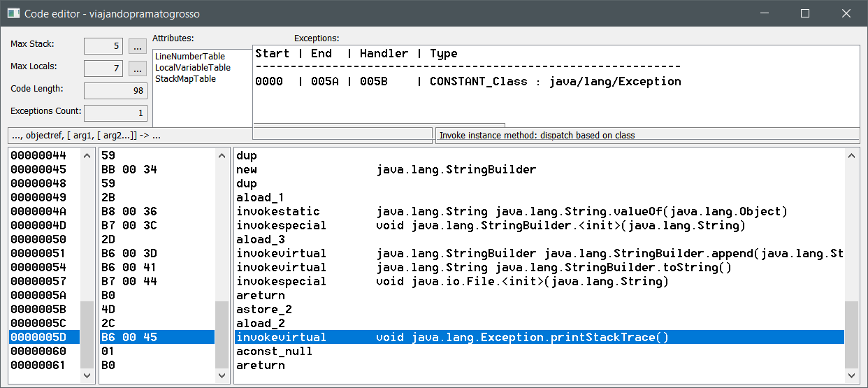The width and height of the screenshot is (868, 388).
Task: Select hex bytes B7 00 44
Action: click(x=129, y=281)
